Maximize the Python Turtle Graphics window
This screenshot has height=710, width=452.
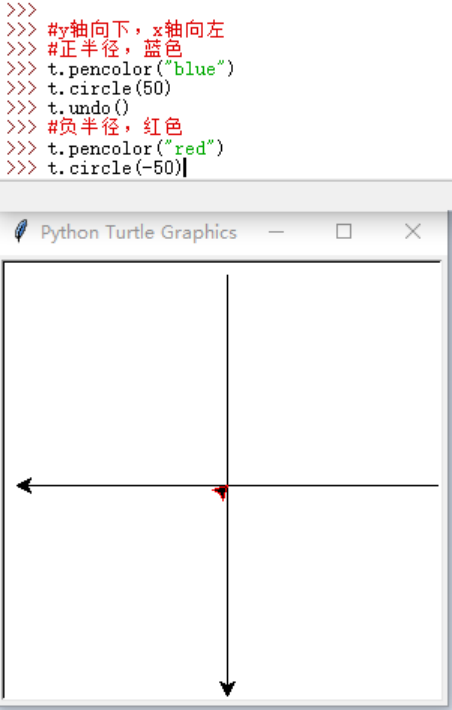(344, 231)
